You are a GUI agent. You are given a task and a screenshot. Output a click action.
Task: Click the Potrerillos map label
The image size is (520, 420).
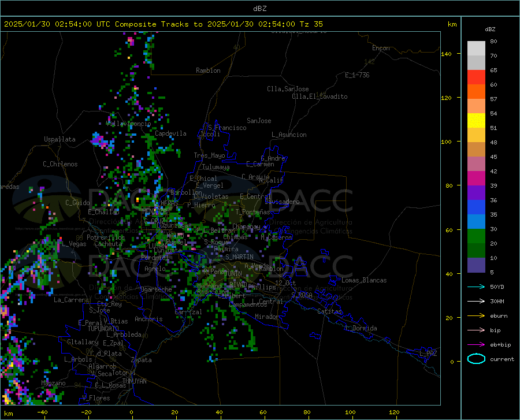(106, 237)
